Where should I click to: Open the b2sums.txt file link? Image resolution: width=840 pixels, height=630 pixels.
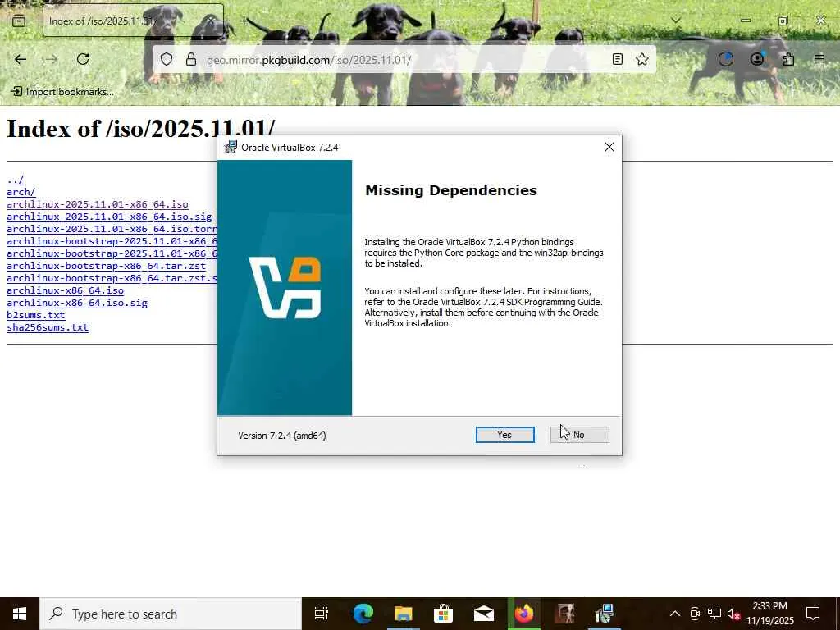pos(36,315)
